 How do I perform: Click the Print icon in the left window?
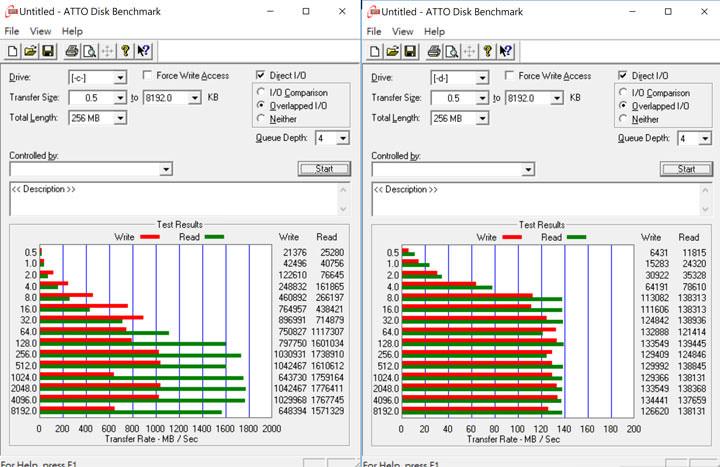click(72, 50)
